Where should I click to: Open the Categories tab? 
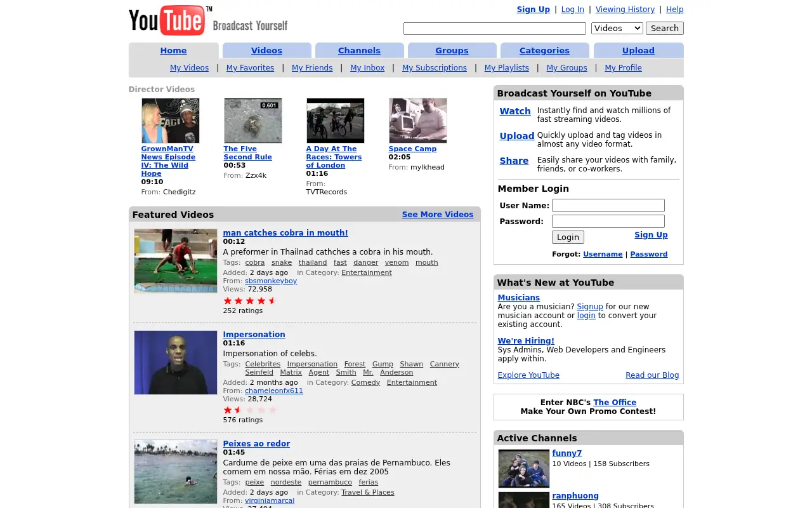tap(544, 51)
